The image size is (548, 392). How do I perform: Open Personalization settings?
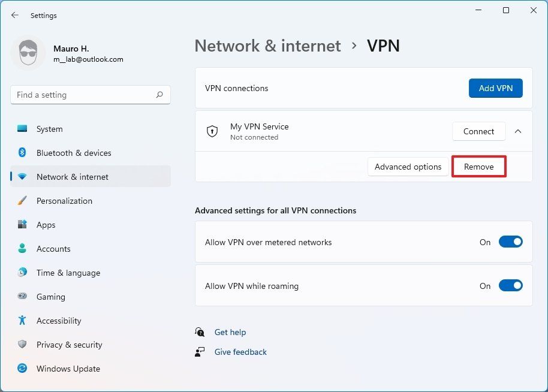[x=64, y=201]
